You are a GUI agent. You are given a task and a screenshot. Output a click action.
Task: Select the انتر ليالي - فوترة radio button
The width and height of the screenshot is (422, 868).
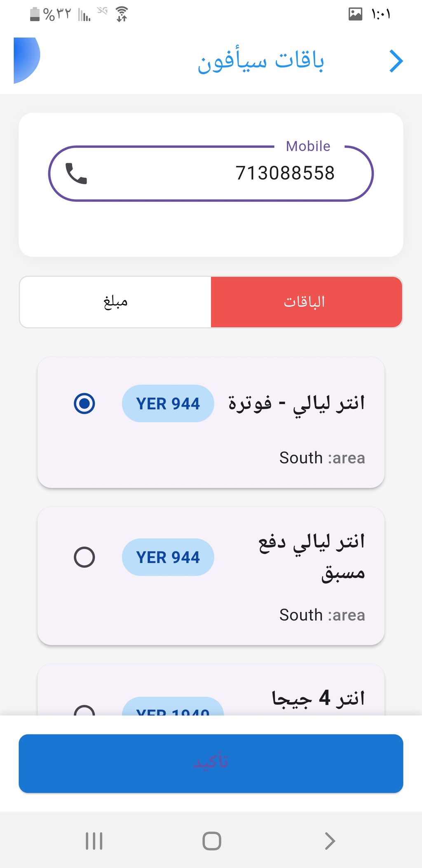[84, 403]
